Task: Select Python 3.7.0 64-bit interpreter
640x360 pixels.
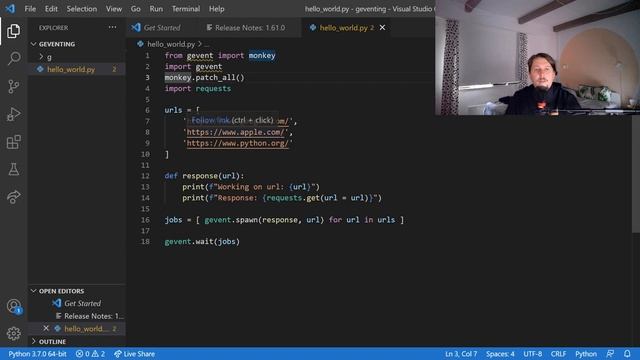Action: (x=37, y=354)
